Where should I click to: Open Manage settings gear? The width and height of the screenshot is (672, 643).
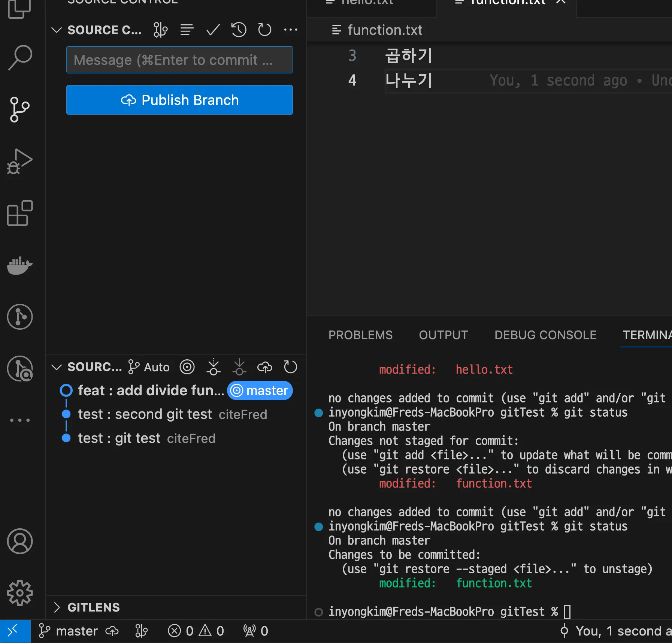(x=20, y=593)
